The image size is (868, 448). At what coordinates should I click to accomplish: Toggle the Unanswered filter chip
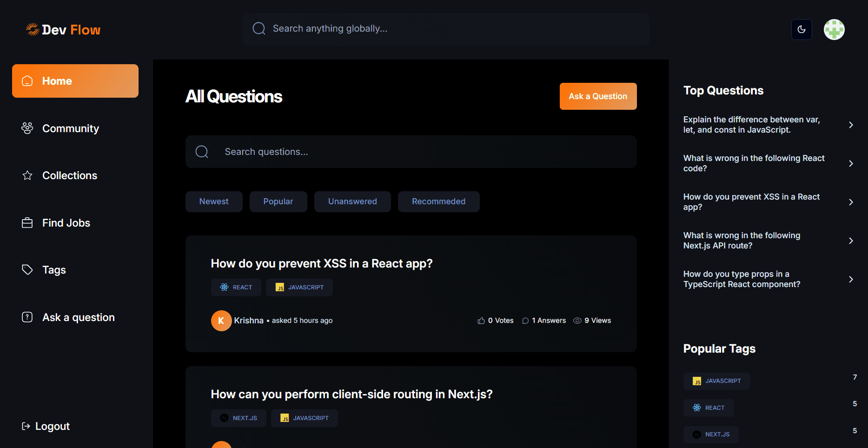pos(352,201)
